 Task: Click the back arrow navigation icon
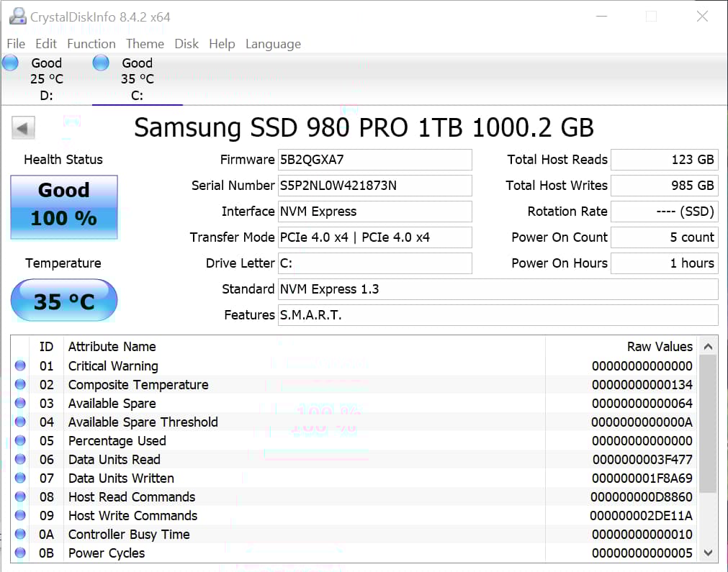click(22, 127)
